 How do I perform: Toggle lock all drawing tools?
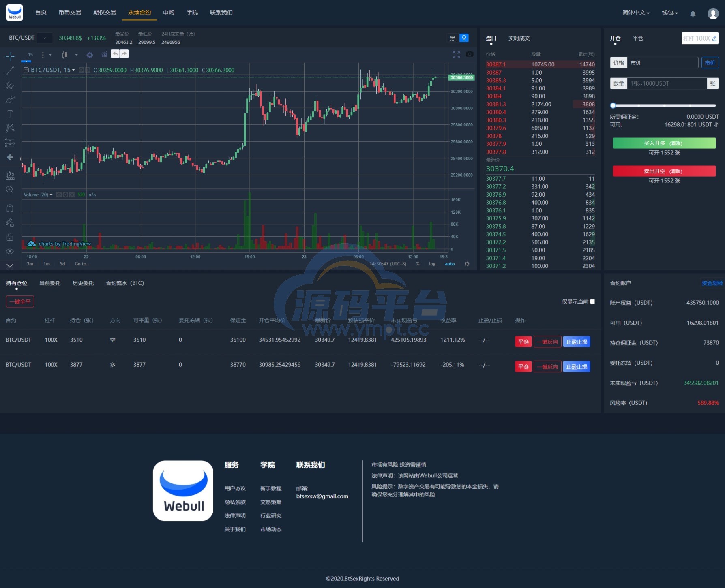pos(10,237)
